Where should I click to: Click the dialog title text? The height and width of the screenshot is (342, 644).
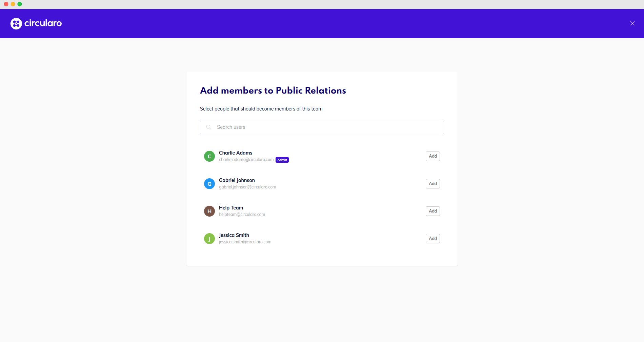273,90
